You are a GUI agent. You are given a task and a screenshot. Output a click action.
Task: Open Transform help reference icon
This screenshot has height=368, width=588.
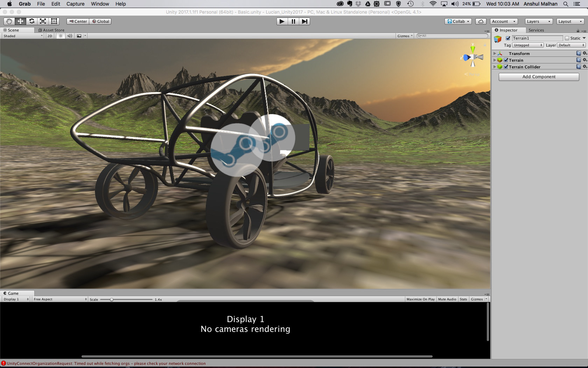[579, 53]
